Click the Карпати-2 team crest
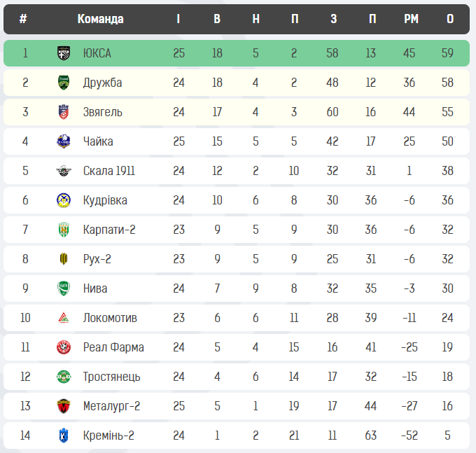Viewport: 476px width, 453px height. (x=64, y=230)
